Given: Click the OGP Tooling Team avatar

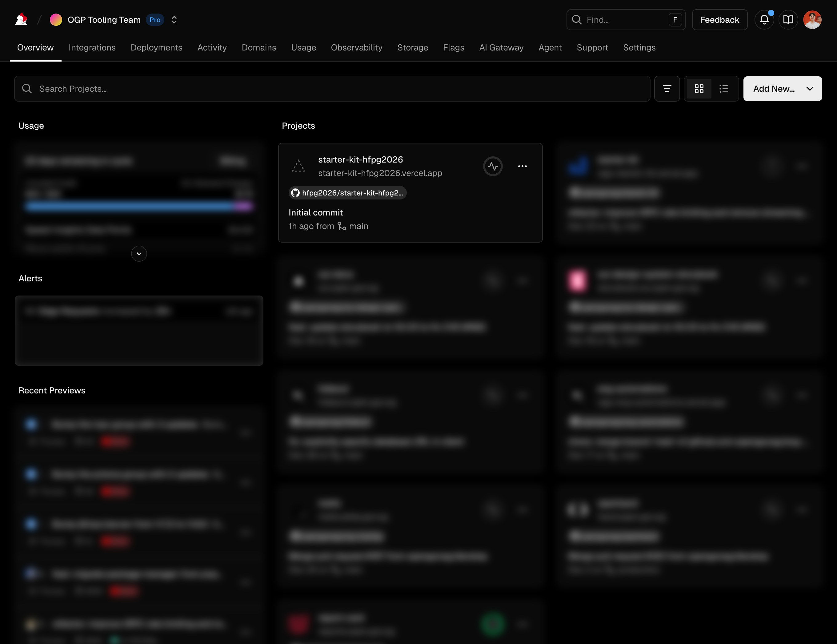Looking at the screenshot, I should pos(56,20).
